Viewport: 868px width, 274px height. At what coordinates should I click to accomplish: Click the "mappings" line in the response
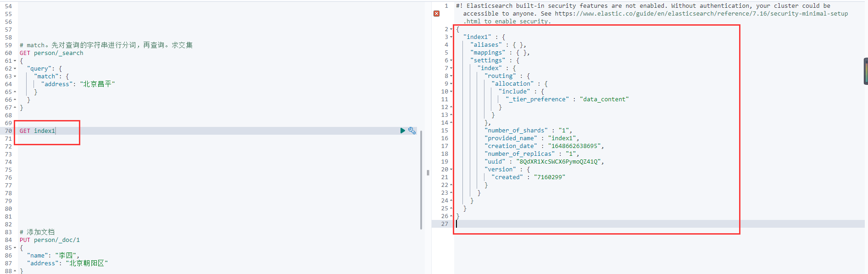(500, 53)
